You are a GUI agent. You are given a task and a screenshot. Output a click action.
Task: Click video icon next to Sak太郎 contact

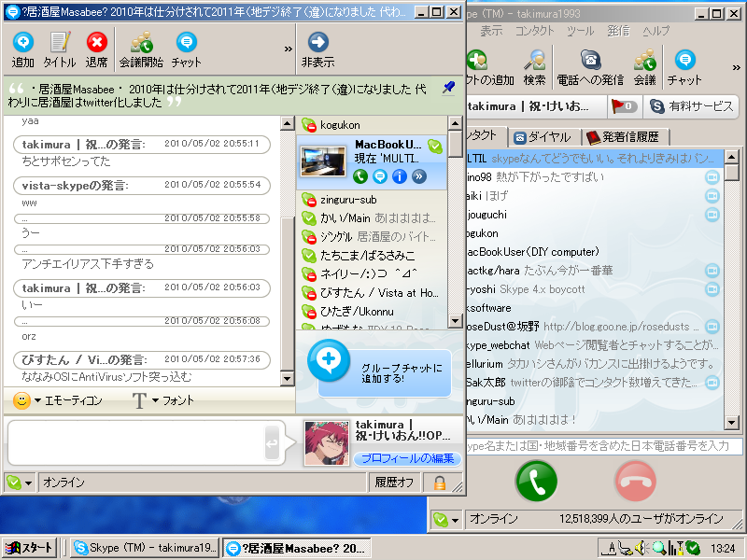tap(712, 383)
